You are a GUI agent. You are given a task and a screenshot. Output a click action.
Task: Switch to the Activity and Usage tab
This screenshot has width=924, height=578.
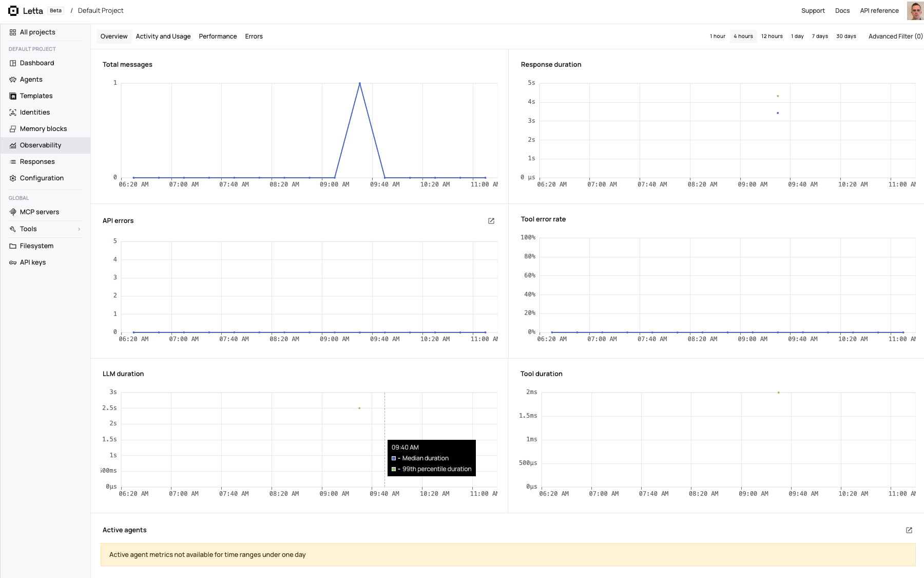[x=163, y=36]
